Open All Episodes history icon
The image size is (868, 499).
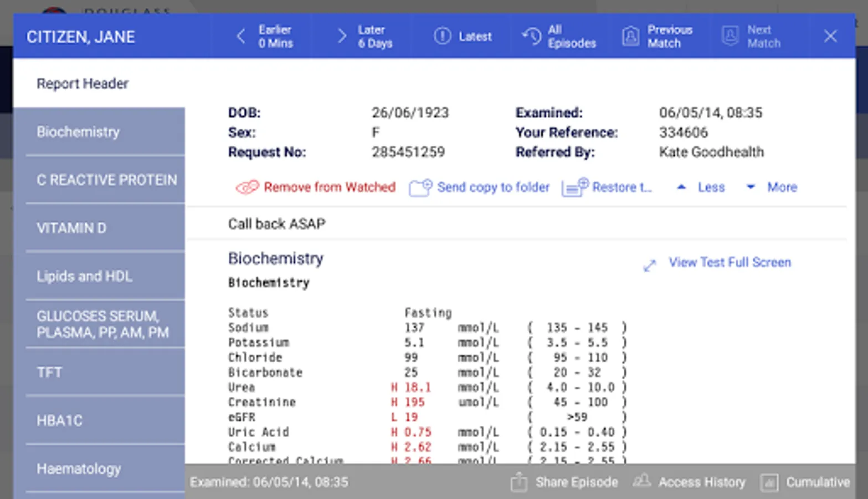[532, 37]
